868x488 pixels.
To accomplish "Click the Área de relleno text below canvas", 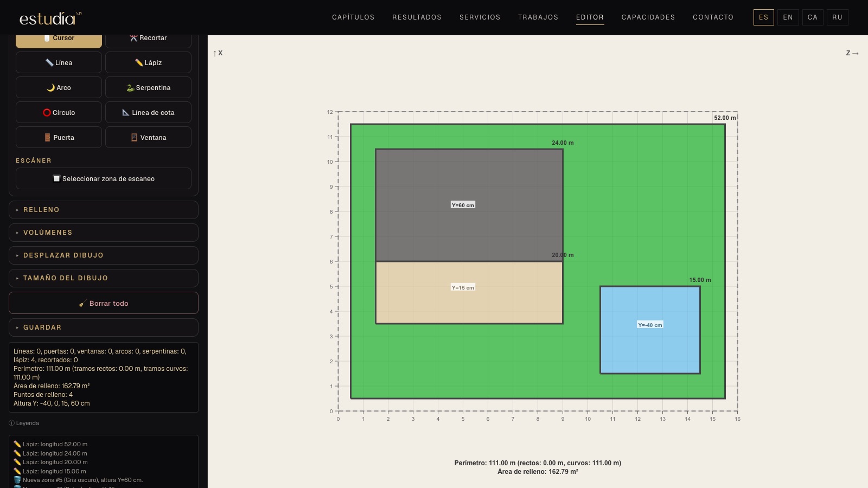I will click(x=538, y=472).
